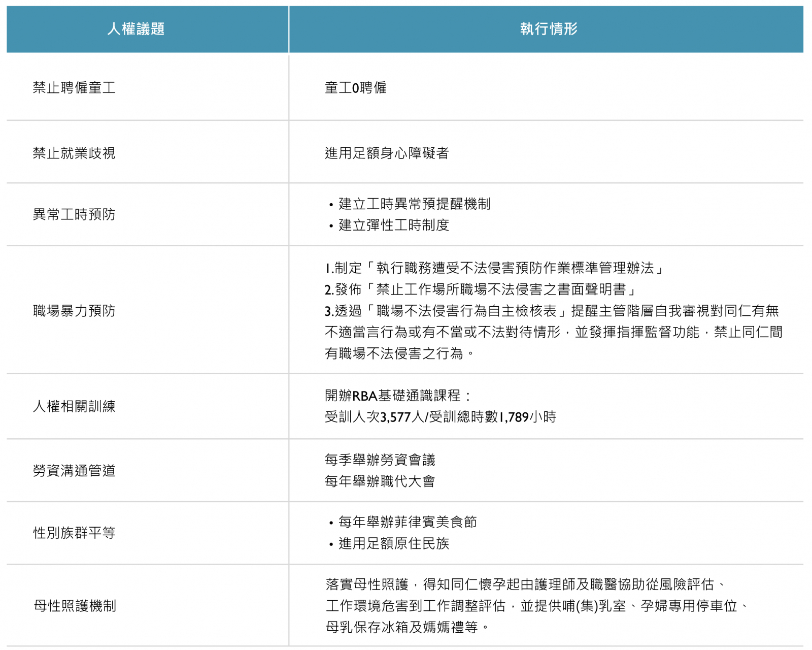Click the 進用足額身心障礙者 text
812x650 pixels.
[x=387, y=153]
